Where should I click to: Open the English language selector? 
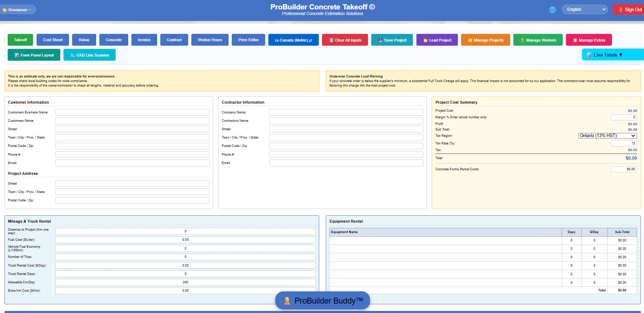[585, 9]
